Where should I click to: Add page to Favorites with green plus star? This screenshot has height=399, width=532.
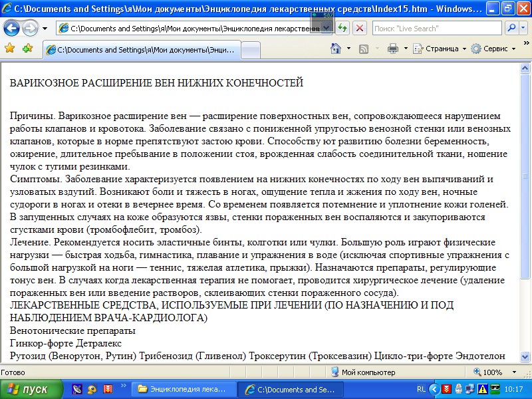(x=27, y=48)
